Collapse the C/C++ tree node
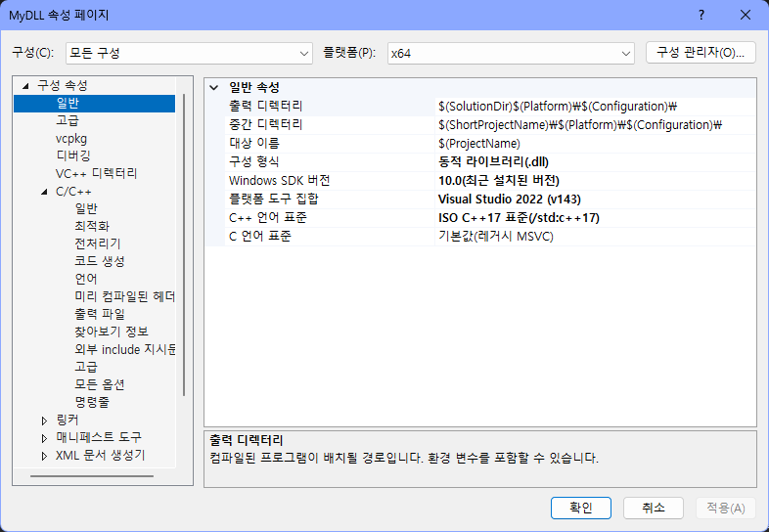This screenshot has width=769, height=532. [x=44, y=192]
